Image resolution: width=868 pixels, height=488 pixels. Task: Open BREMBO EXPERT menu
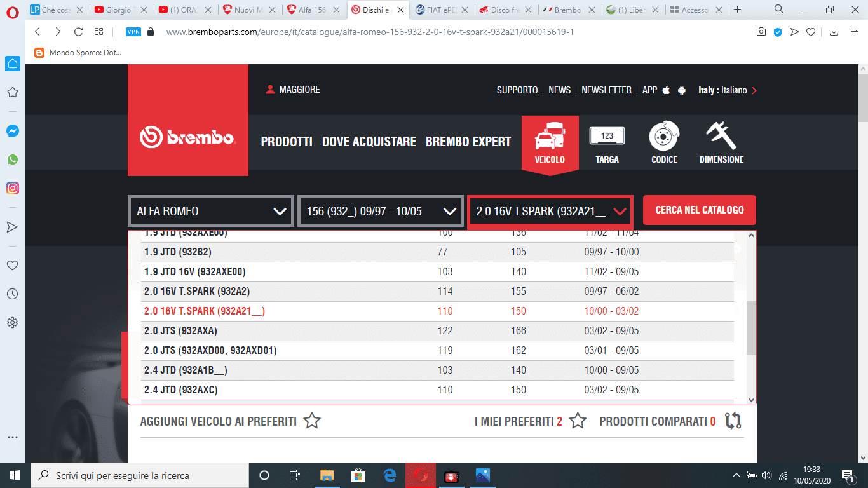coord(468,142)
